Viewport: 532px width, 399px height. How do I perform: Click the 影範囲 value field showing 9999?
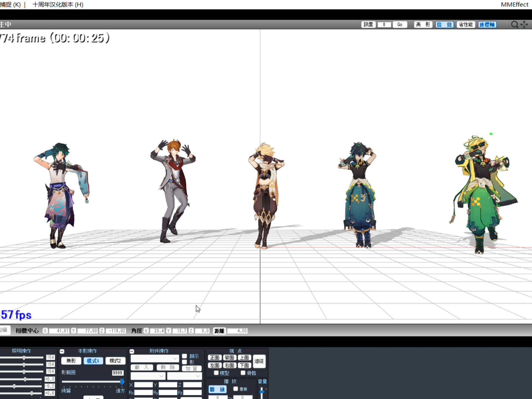pyautogui.click(x=117, y=373)
